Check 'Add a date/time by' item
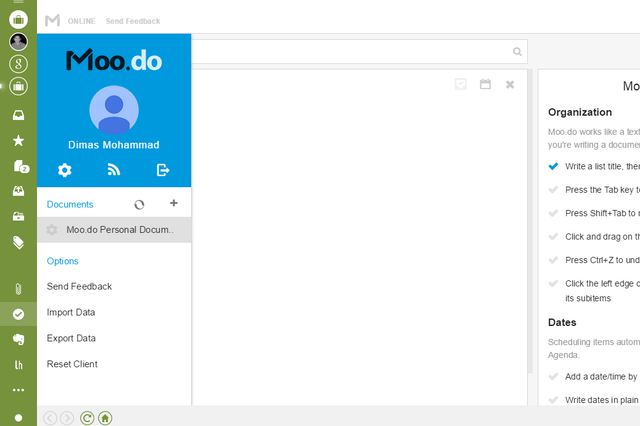This screenshot has height=426, width=640. coord(553,376)
